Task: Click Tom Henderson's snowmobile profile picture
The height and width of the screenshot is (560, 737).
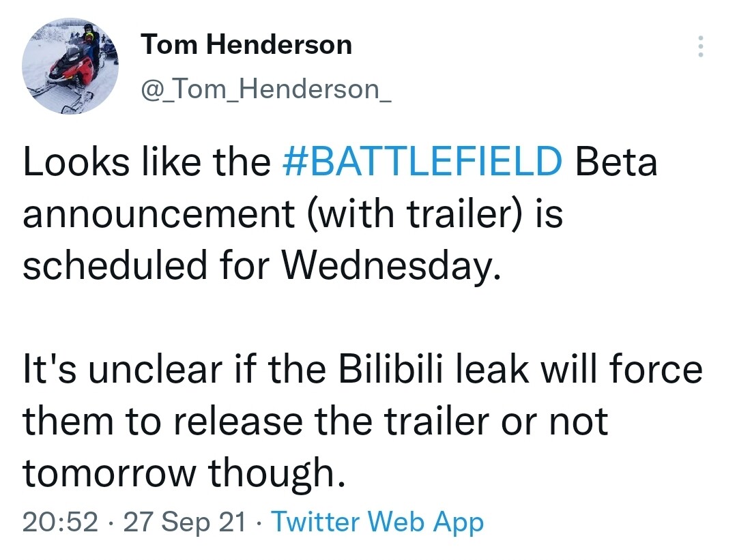Action: 71,66
